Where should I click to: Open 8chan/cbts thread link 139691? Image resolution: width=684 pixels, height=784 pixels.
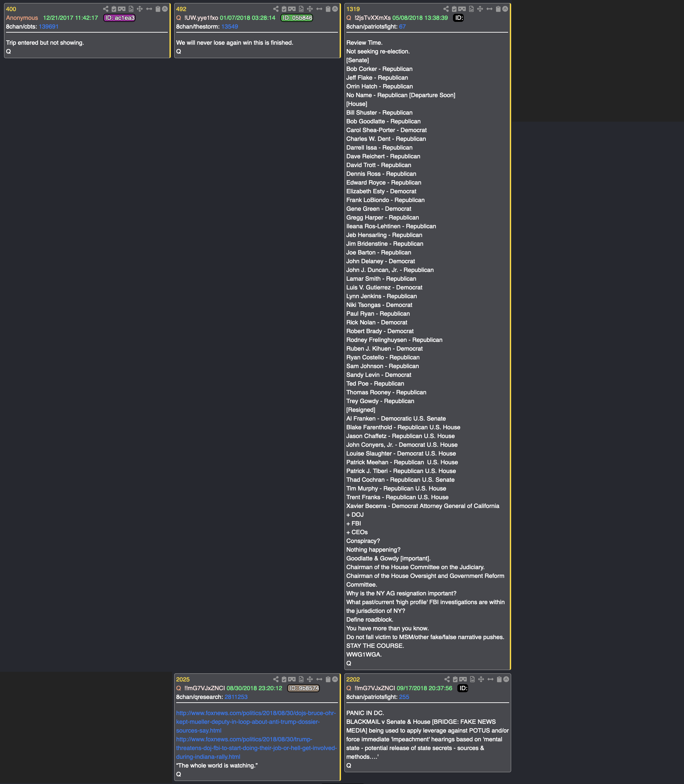pos(48,27)
